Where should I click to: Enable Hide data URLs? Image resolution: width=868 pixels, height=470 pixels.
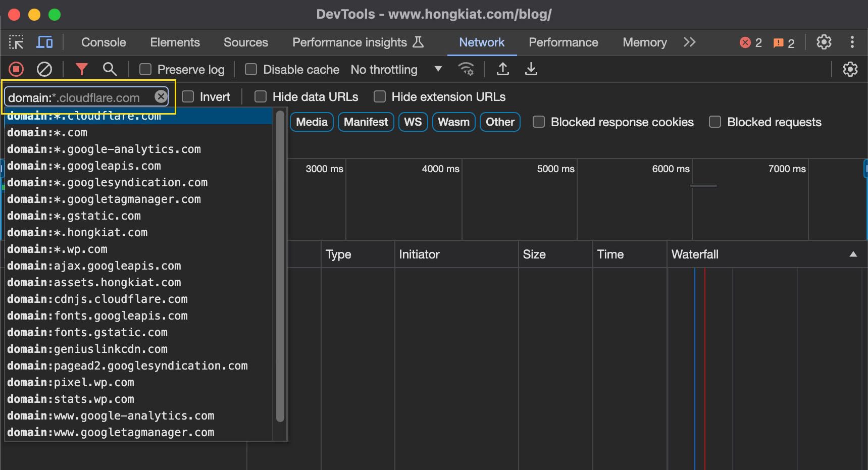pos(261,96)
